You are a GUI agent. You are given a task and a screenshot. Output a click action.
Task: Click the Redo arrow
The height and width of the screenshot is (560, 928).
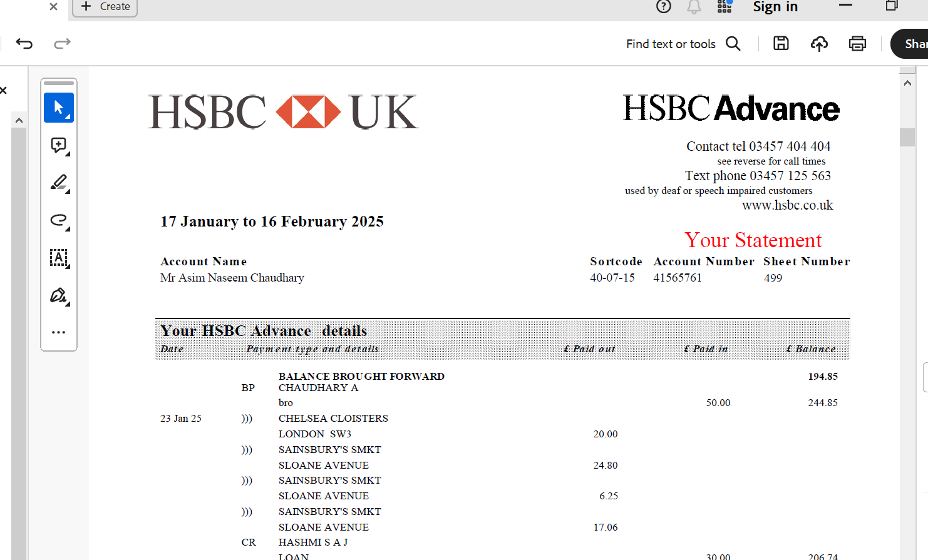[x=62, y=43]
